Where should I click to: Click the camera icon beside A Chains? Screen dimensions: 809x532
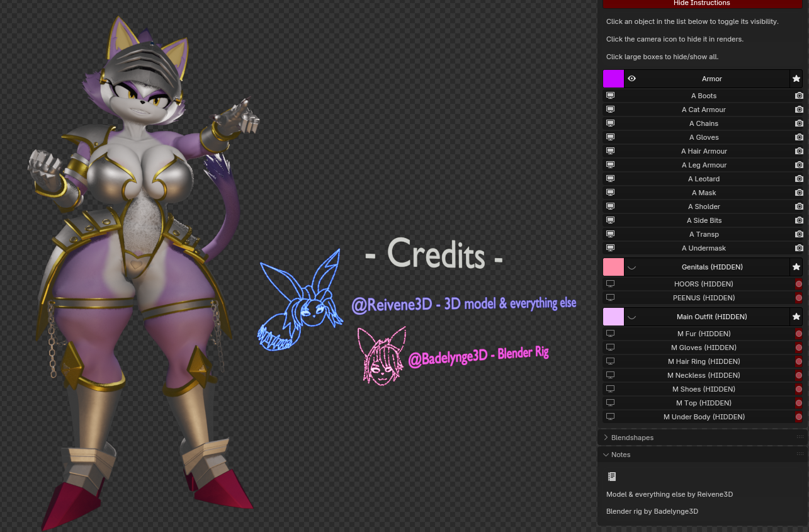click(799, 123)
